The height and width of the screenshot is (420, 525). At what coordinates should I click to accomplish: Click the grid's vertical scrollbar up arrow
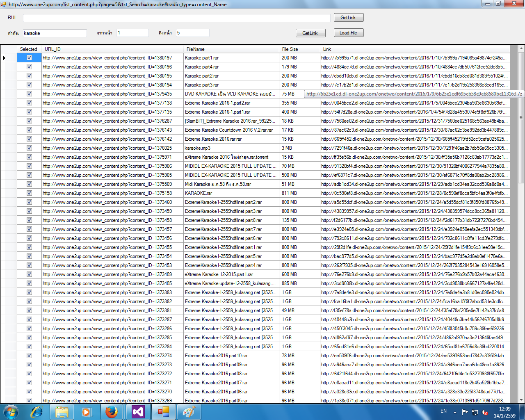click(521, 49)
